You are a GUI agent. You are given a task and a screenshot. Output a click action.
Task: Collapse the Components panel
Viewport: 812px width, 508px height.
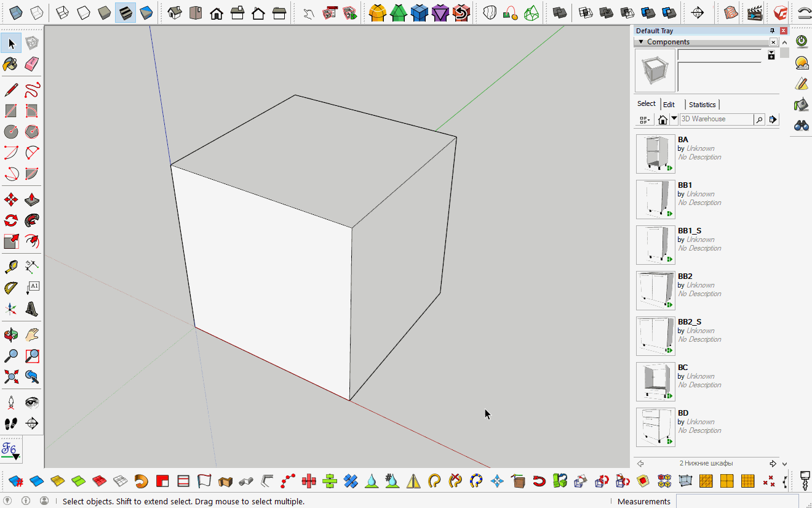point(641,41)
